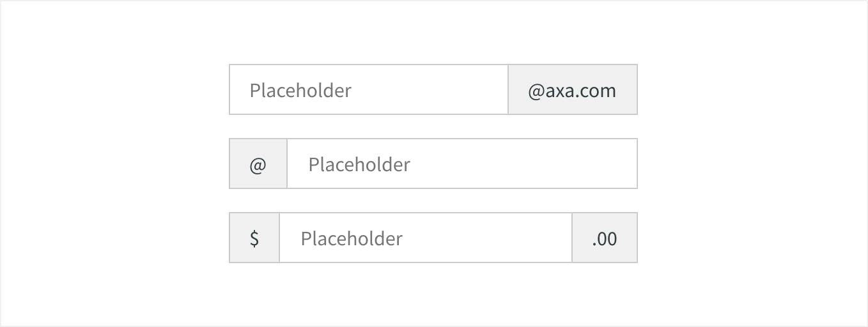The height and width of the screenshot is (327, 868).
Task: Select the gray box containing $
Action: (254, 238)
